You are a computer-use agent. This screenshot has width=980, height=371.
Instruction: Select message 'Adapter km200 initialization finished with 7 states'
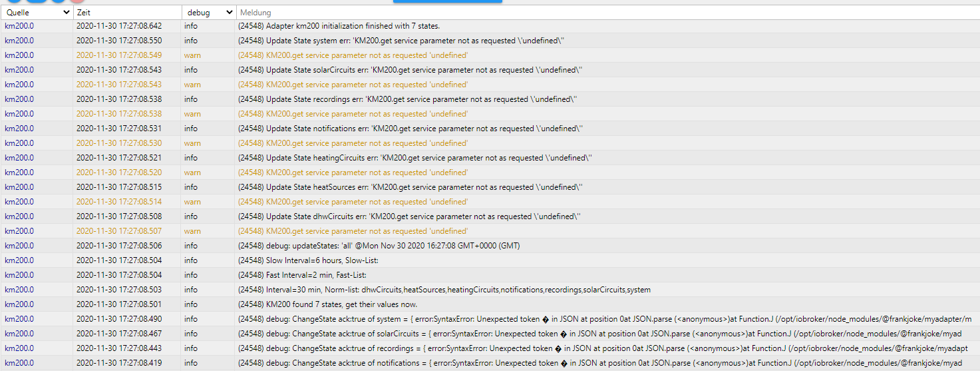point(339,26)
